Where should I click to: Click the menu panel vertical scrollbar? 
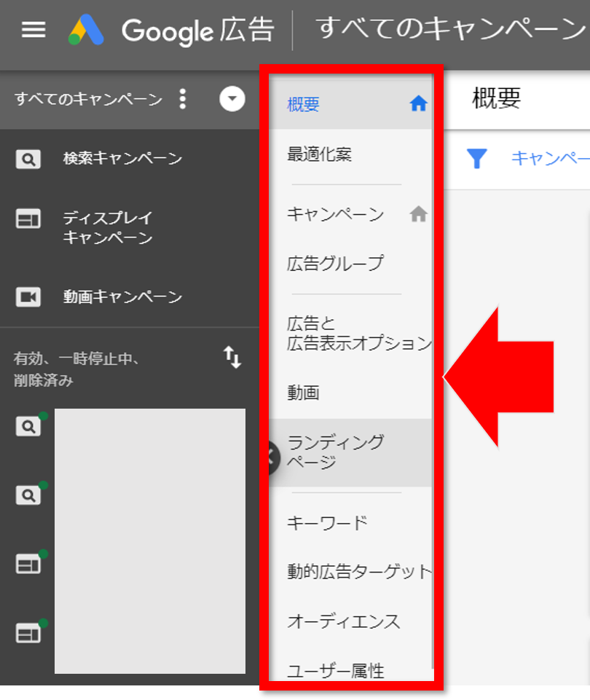pos(433,375)
